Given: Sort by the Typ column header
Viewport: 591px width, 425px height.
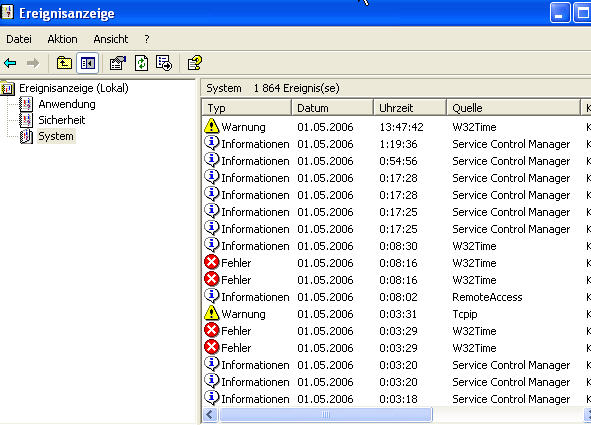Looking at the screenshot, I should pos(247,108).
